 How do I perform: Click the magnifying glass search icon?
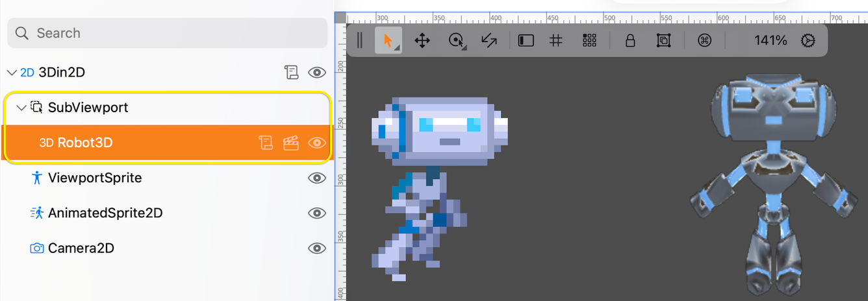coord(22,33)
